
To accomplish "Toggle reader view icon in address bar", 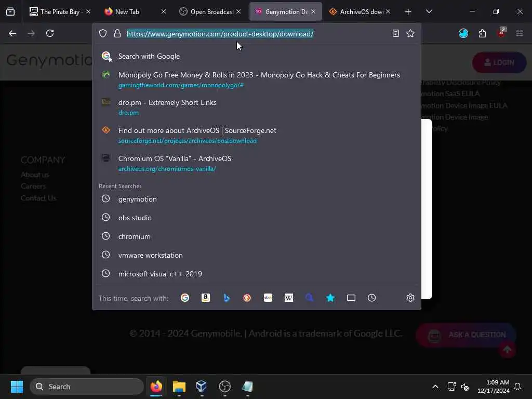I will (x=395, y=33).
